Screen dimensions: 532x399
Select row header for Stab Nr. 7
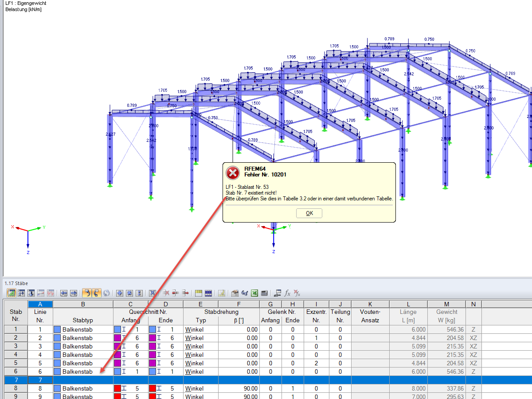16,380
